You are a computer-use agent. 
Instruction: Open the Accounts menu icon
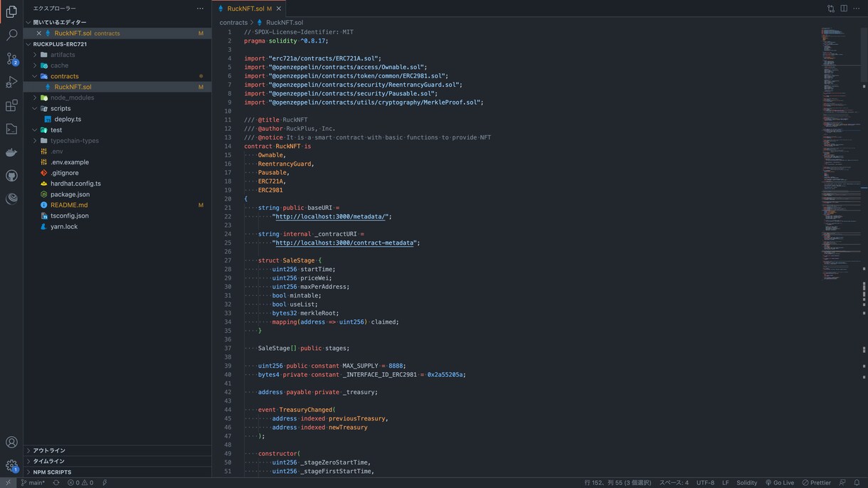[x=11, y=442]
